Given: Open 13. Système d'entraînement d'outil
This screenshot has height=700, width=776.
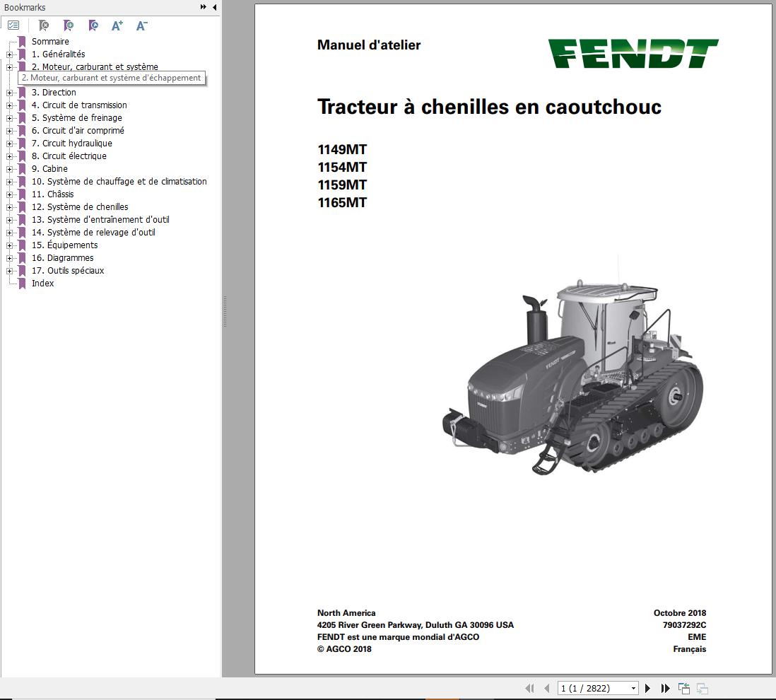Looking at the screenshot, I should (x=100, y=220).
